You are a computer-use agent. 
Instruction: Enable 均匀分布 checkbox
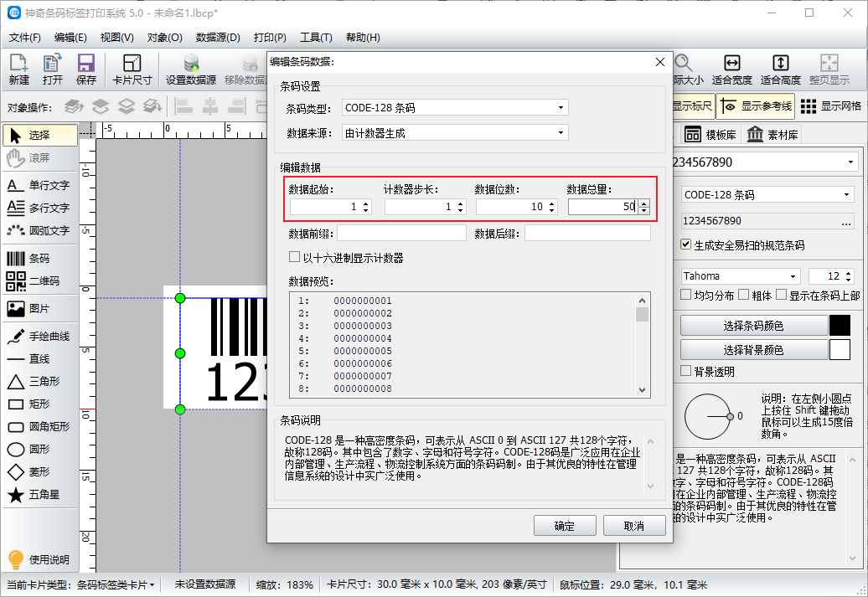tap(686, 295)
